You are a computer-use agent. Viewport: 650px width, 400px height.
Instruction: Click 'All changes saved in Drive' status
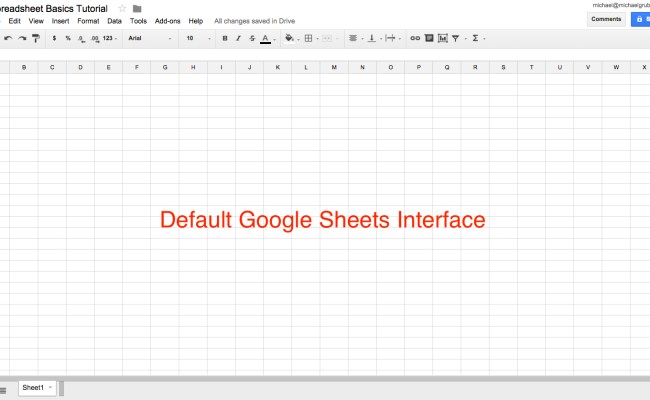tap(255, 21)
